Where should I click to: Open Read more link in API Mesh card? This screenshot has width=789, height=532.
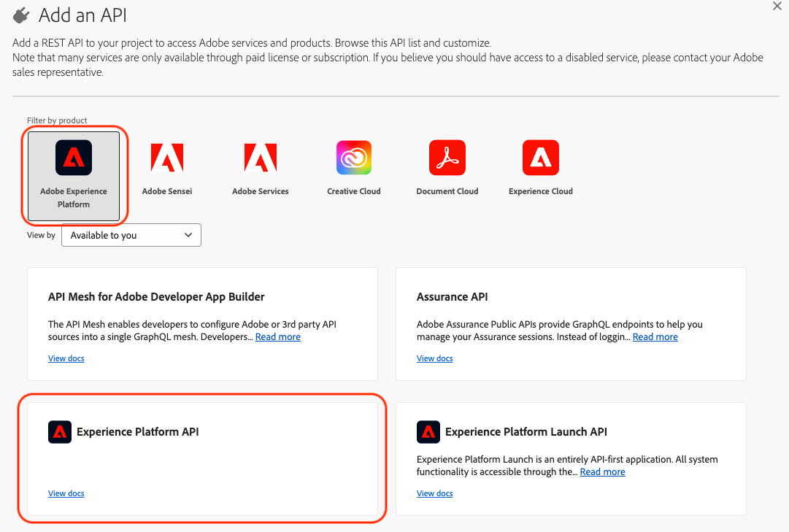(x=278, y=336)
